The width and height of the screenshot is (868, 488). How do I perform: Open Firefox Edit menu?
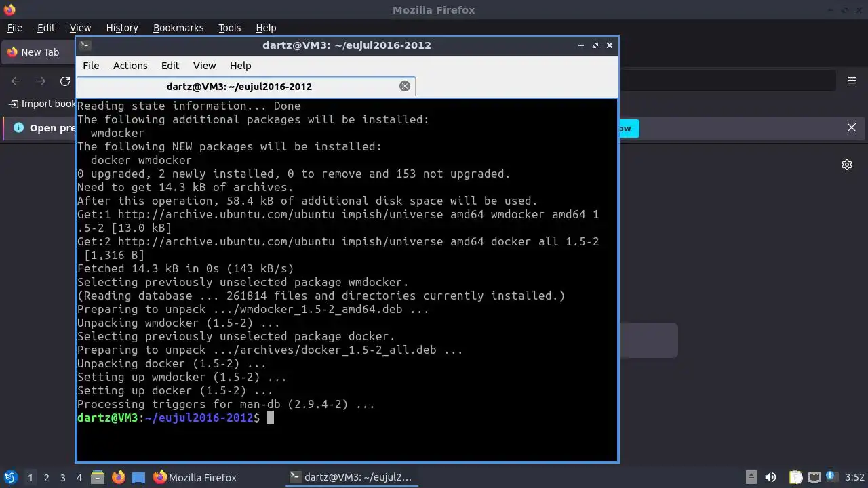pos(46,28)
